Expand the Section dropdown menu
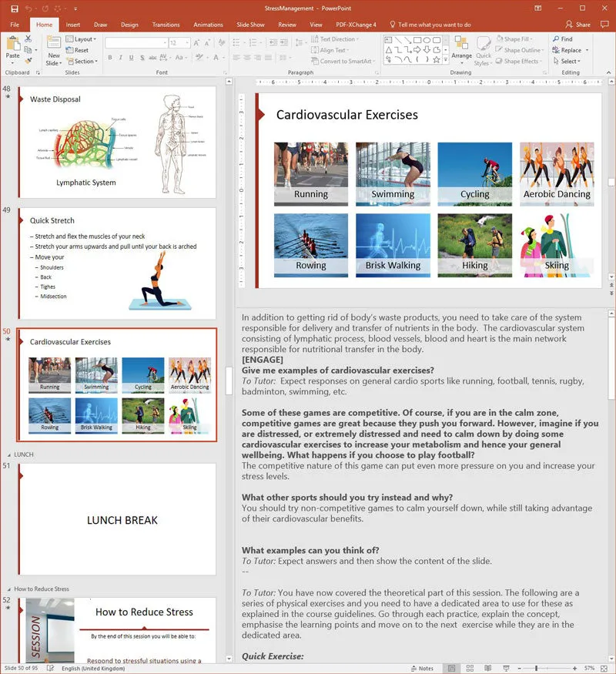 click(82, 62)
